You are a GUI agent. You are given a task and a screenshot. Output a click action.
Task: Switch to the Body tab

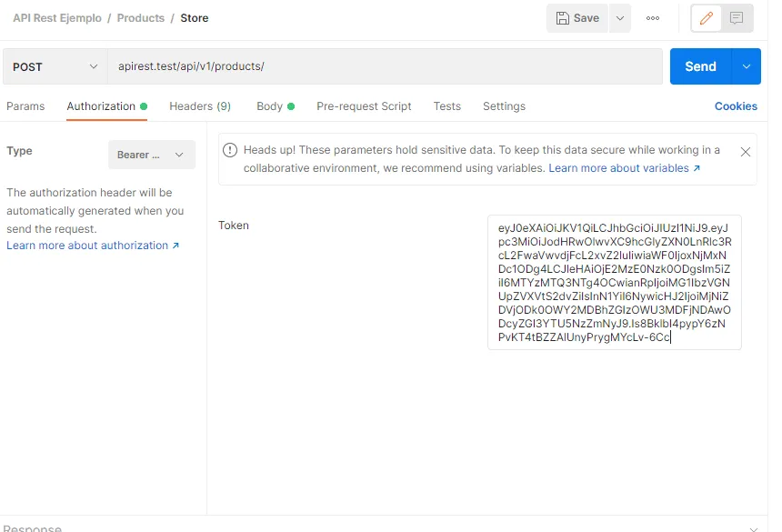point(269,106)
